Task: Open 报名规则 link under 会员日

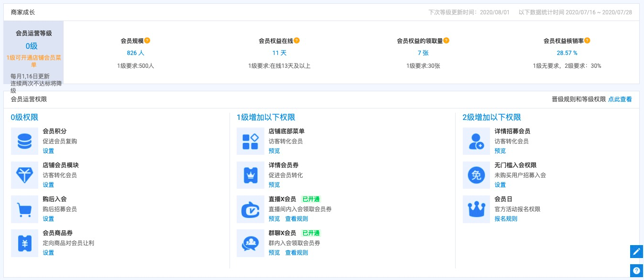Action: point(506,219)
